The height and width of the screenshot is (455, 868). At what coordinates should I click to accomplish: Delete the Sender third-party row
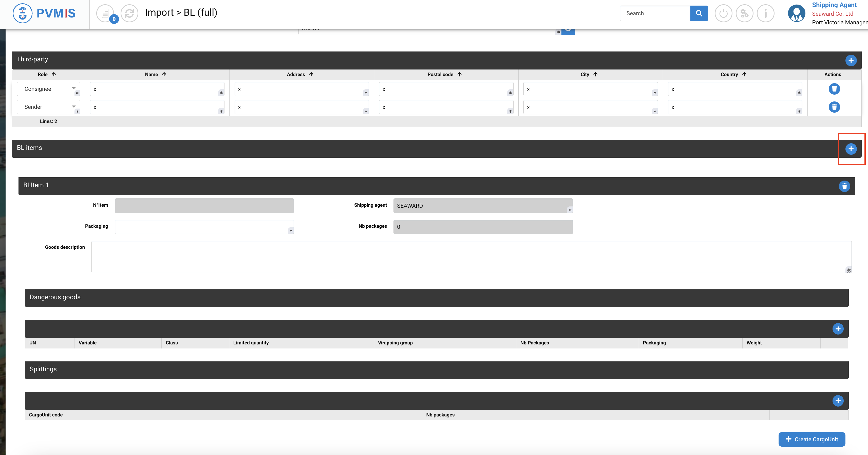834,107
